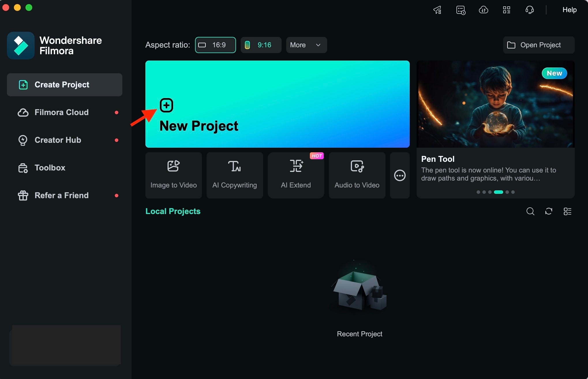Image resolution: width=588 pixels, height=379 pixels.
Task: Jump to the last carousel dot
Action: click(x=513, y=192)
